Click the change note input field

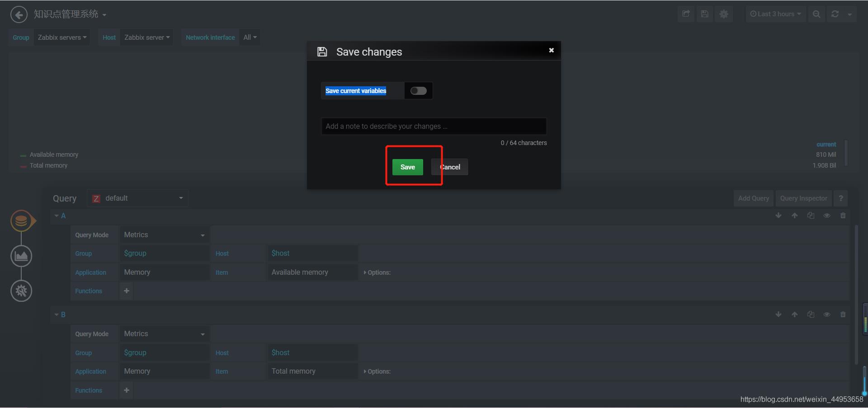434,126
